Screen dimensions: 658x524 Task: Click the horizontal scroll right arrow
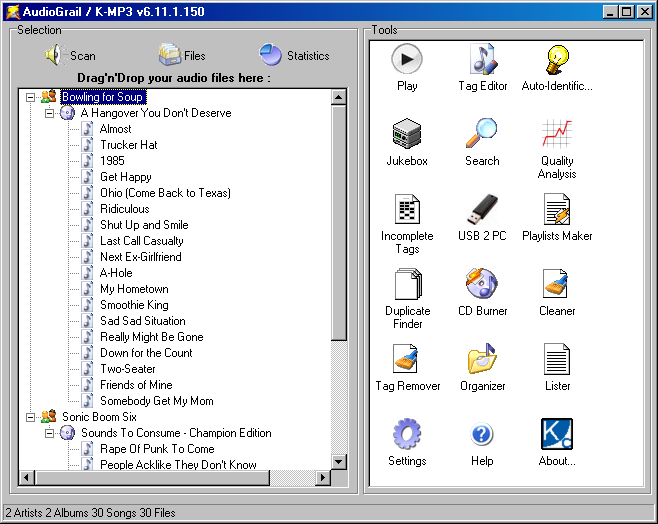tap(323, 477)
